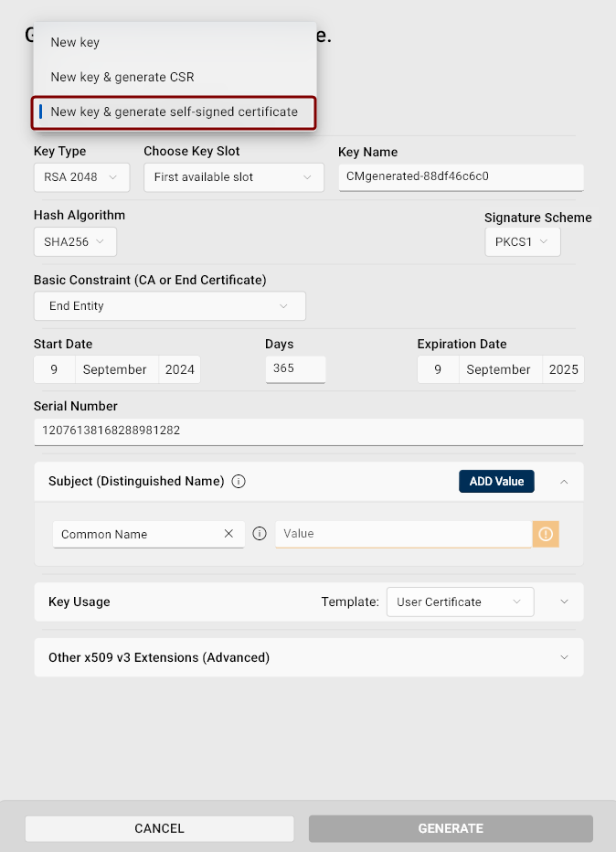
Task: Expand Other x509 v3 Extensions (Advanced)
Action: pos(564,657)
